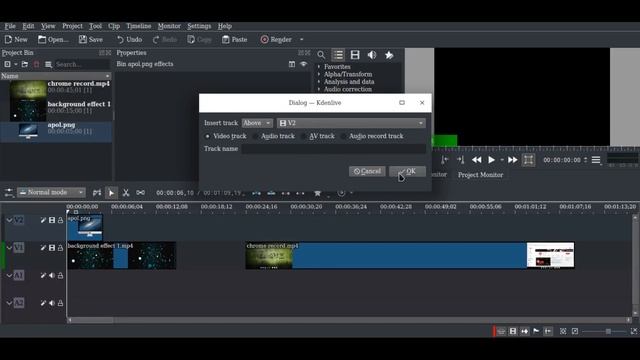Select the AV track radio button

coord(303,136)
